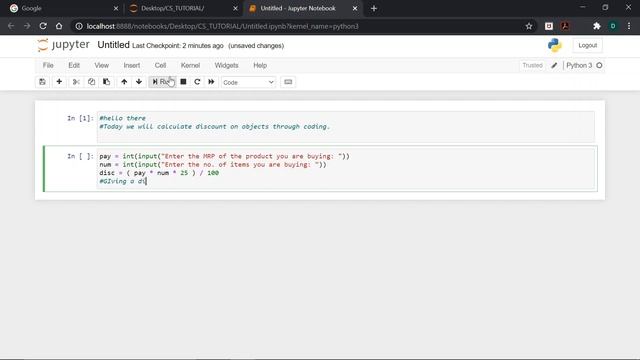Restart the kernel using the circular arrow icon

[197, 82]
